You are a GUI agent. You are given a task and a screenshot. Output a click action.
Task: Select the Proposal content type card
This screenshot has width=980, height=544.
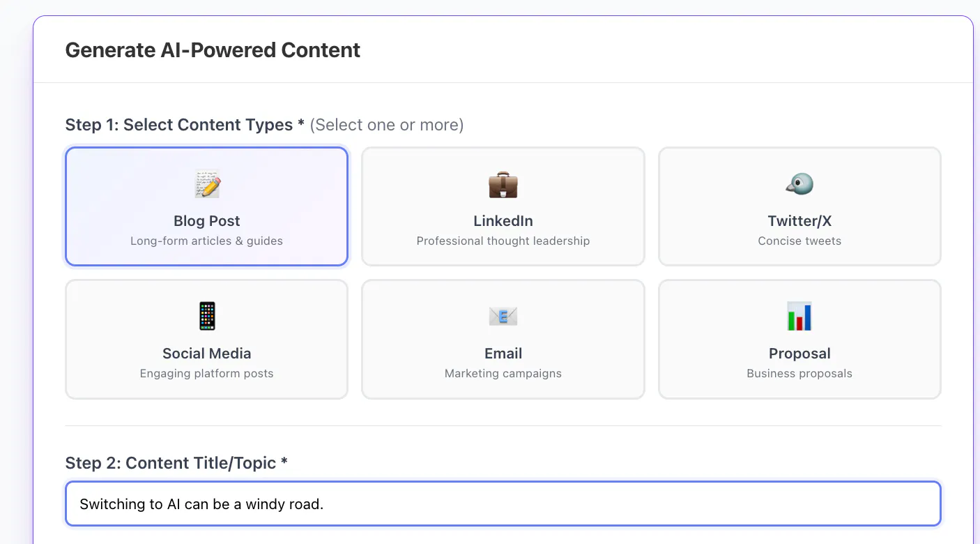tap(799, 339)
